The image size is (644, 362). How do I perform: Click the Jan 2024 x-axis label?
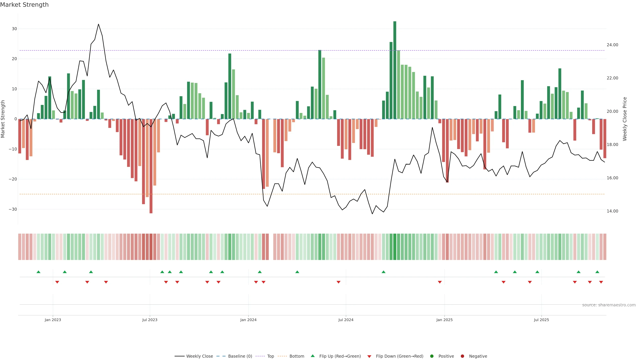[248, 320]
